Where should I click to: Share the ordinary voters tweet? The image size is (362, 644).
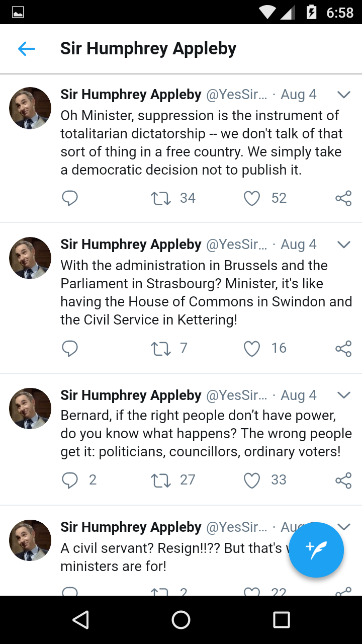point(343,480)
